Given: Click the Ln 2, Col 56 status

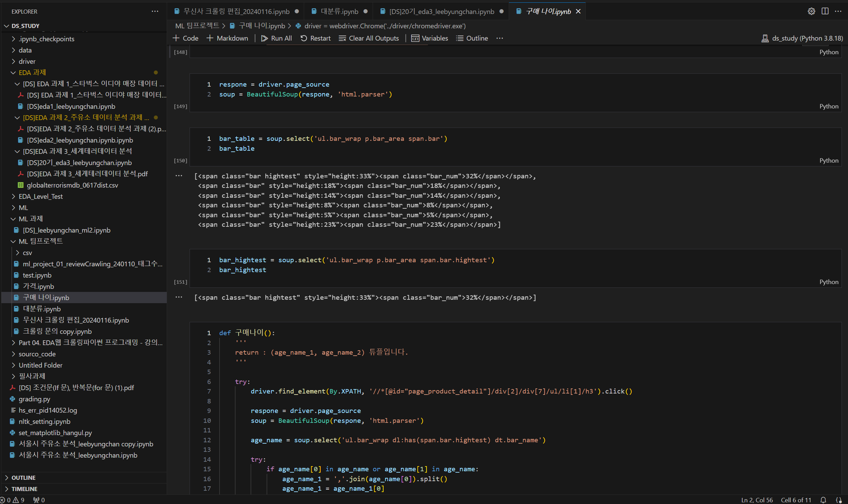Looking at the screenshot, I should click(x=757, y=500).
